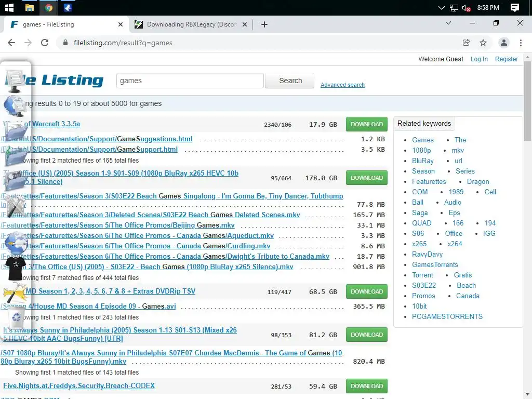Image resolution: width=532 pixels, height=399 pixels.
Task: Download Five.Nights.at.Freddys.Security.Breach-CODEX
Action: 366,386
